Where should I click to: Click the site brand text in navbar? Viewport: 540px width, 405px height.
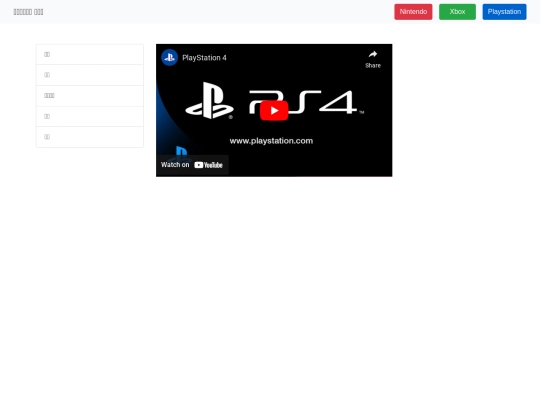(x=28, y=12)
